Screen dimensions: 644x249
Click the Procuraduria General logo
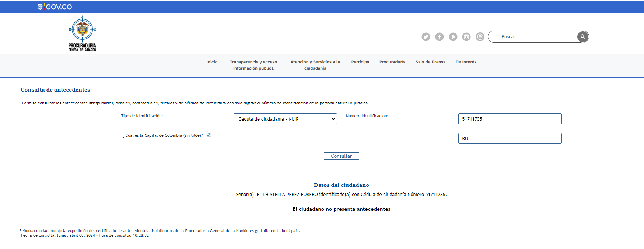coord(82,34)
